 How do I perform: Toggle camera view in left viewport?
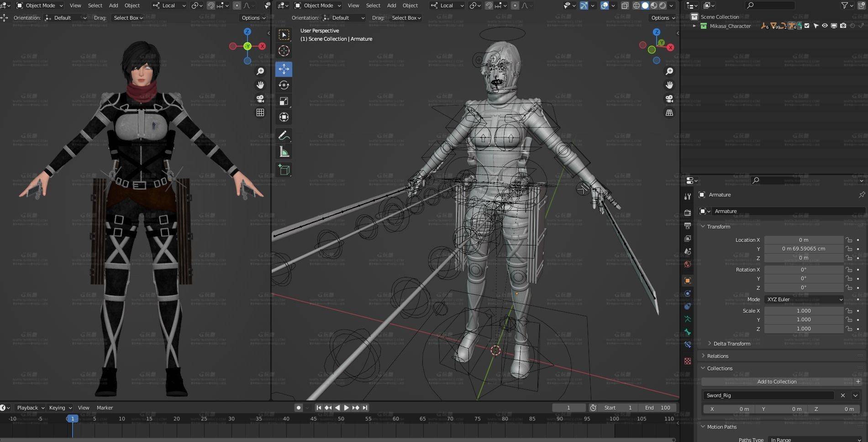(x=260, y=99)
